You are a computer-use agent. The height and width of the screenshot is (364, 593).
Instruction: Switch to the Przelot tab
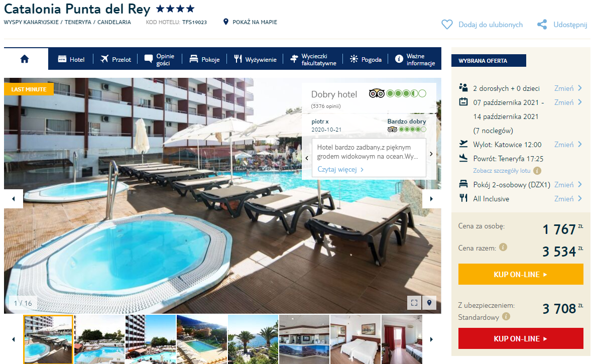(x=115, y=59)
